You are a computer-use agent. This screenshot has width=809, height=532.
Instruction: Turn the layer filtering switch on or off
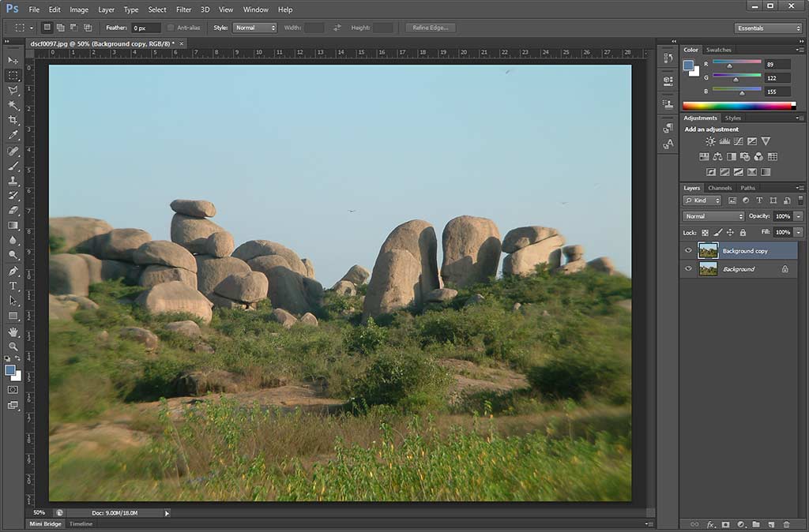(x=801, y=200)
